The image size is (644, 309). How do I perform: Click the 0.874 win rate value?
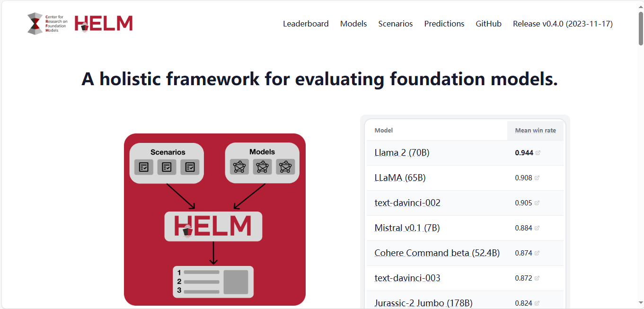pos(523,253)
